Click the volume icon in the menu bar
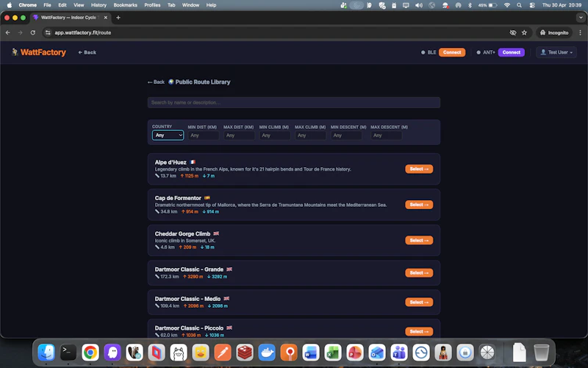The height and width of the screenshot is (368, 588). pos(419,5)
